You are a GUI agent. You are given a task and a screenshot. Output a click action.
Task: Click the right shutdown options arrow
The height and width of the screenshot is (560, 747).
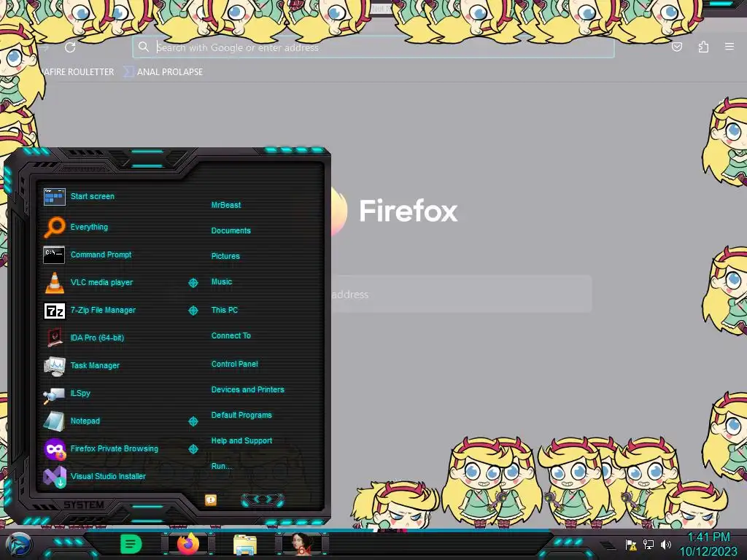point(269,499)
